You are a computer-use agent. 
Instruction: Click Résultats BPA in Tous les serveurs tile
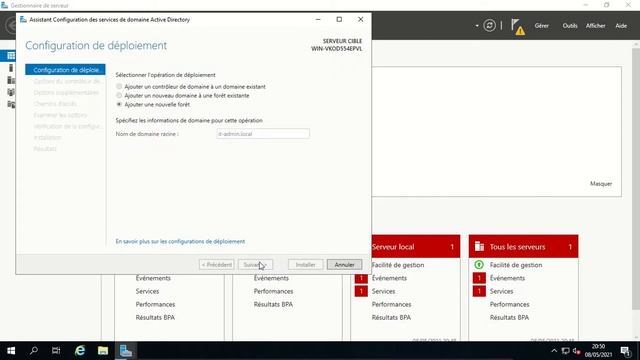tap(509, 317)
